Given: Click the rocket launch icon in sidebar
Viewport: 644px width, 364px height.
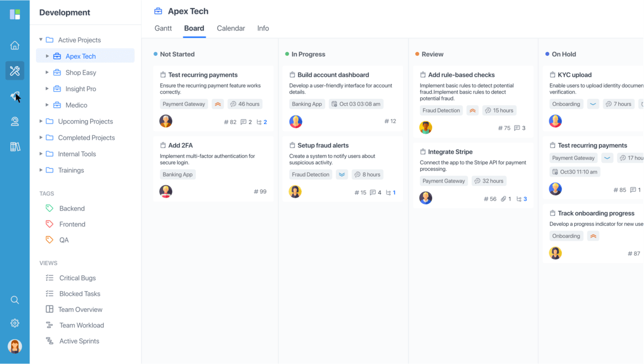Looking at the screenshot, I should coord(15,96).
